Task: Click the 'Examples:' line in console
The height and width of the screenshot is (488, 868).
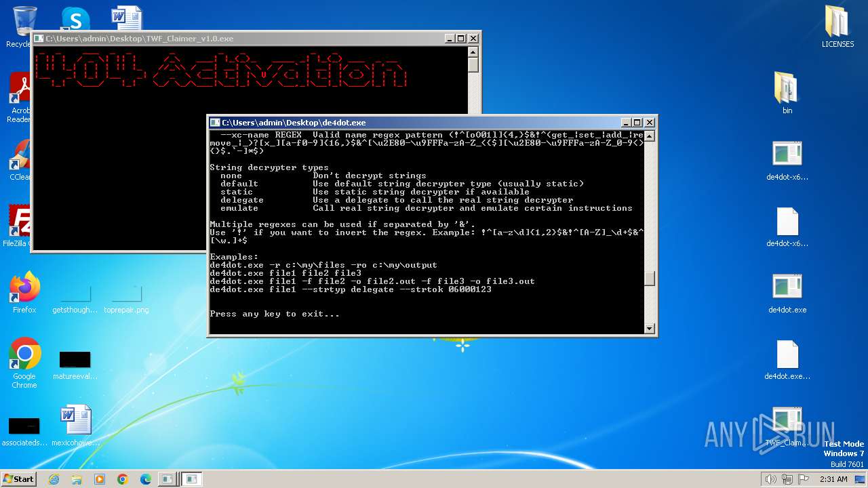Action: click(x=234, y=257)
